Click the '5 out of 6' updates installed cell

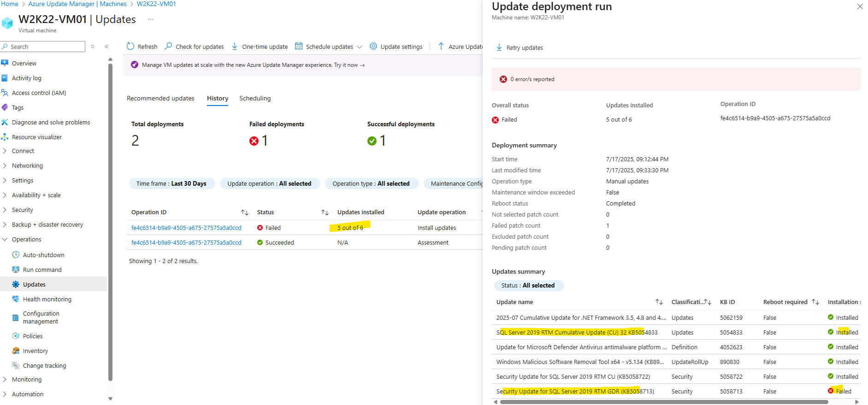350,228
